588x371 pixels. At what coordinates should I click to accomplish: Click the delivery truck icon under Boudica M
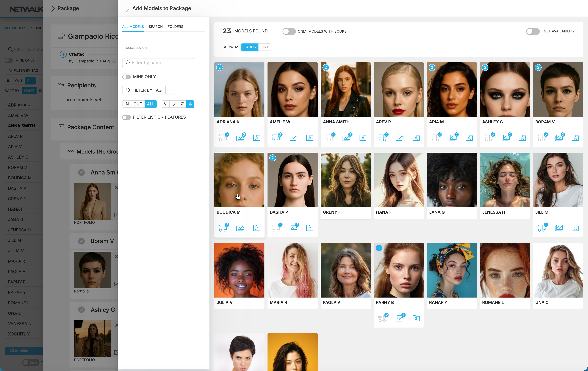pyautogui.click(x=223, y=228)
